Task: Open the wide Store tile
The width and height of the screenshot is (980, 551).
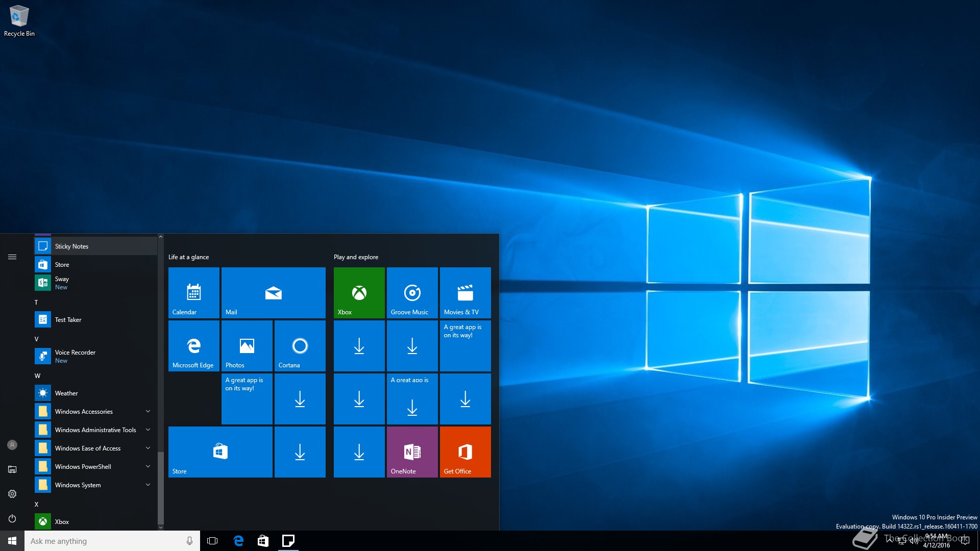Action: 220,452
